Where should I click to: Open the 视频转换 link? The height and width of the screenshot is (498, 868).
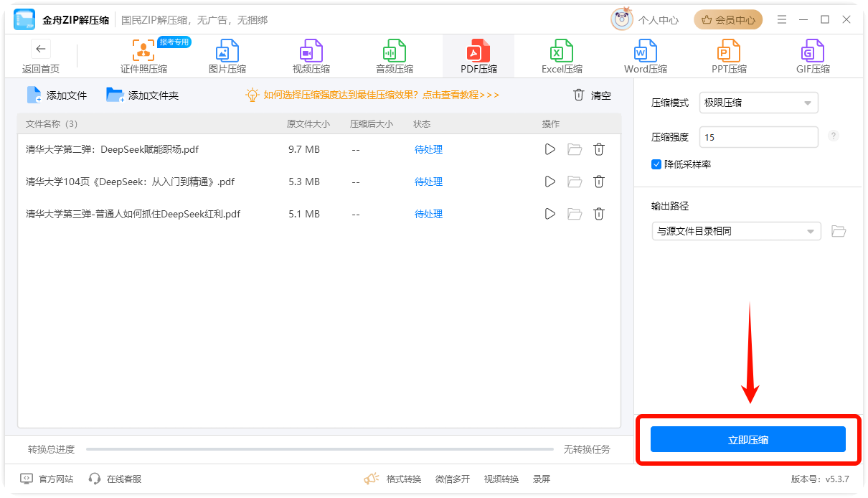click(x=501, y=479)
